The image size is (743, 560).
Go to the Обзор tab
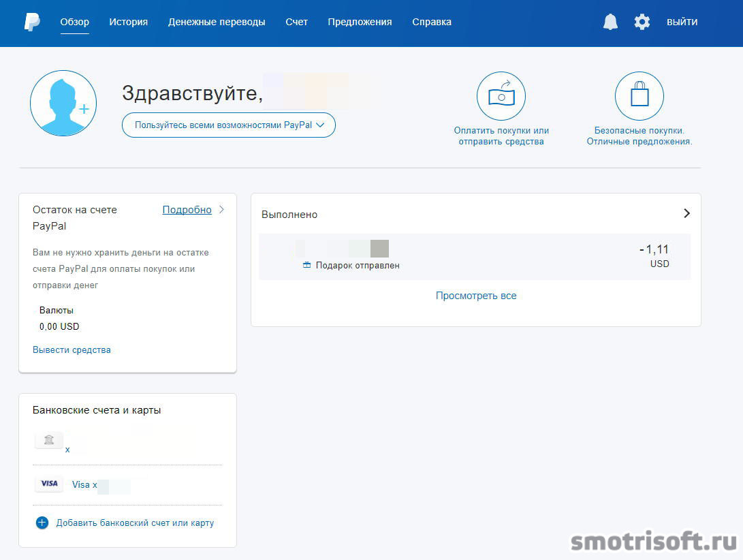74,22
